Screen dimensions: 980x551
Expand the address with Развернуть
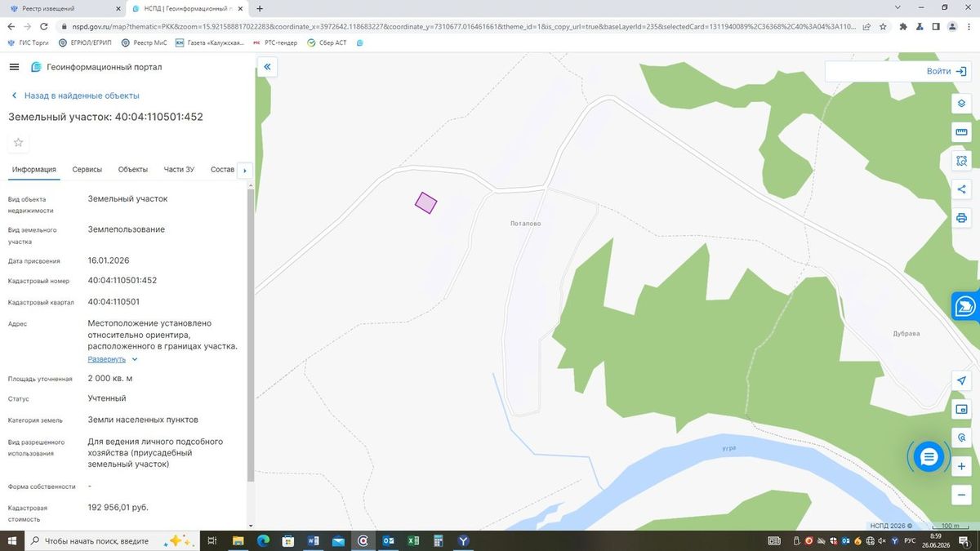[113, 359]
